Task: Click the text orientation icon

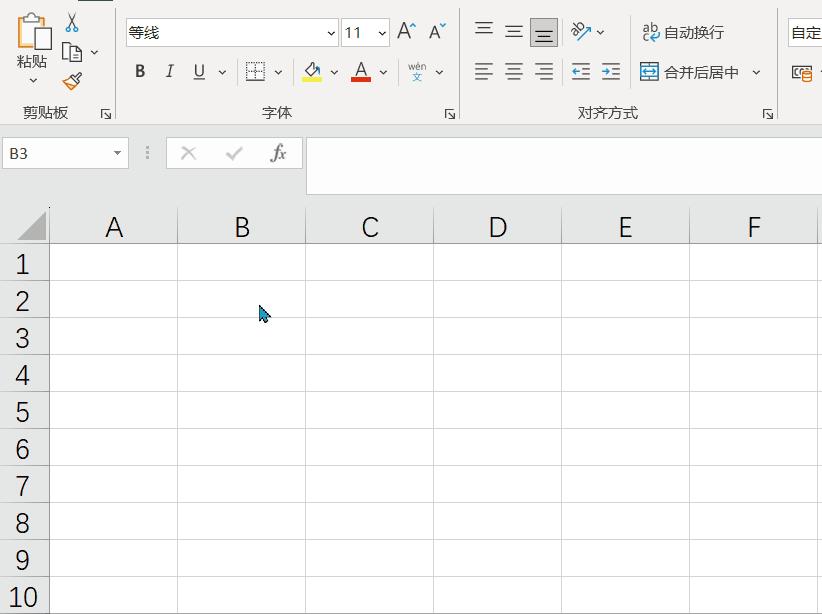Action: coord(580,31)
